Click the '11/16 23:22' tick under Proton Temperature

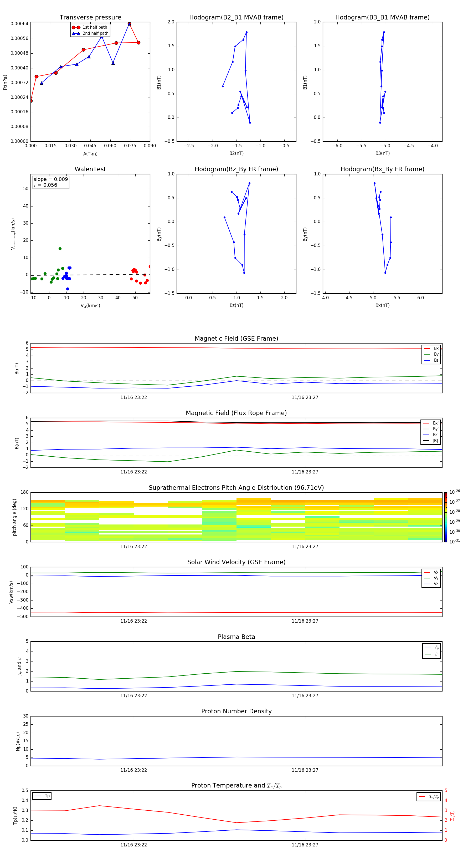pyautogui.click(x=134, y=845)
